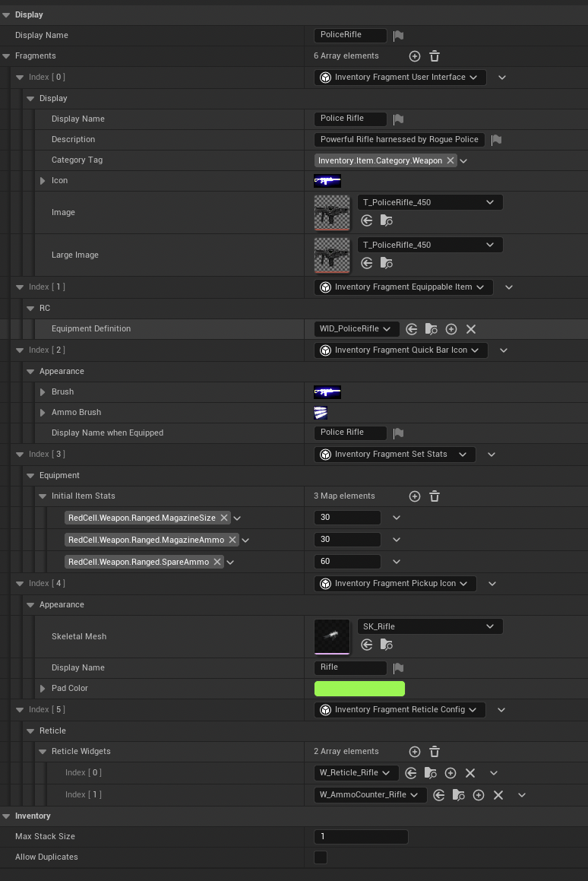The image size is (588, 881).
Task: Remove the Inventory.Item.Category.Weapon tag
Action: [x=450, y=160]
